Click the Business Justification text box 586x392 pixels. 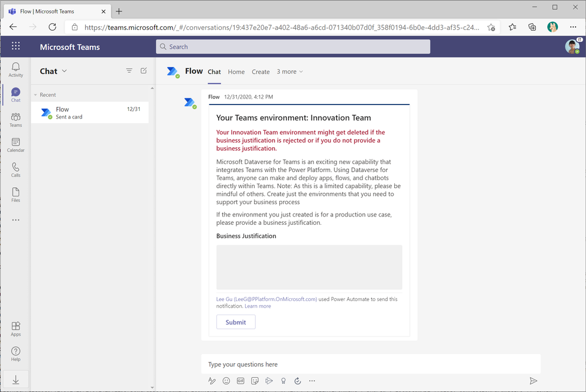pyautogui.click(x=309, y=268)
